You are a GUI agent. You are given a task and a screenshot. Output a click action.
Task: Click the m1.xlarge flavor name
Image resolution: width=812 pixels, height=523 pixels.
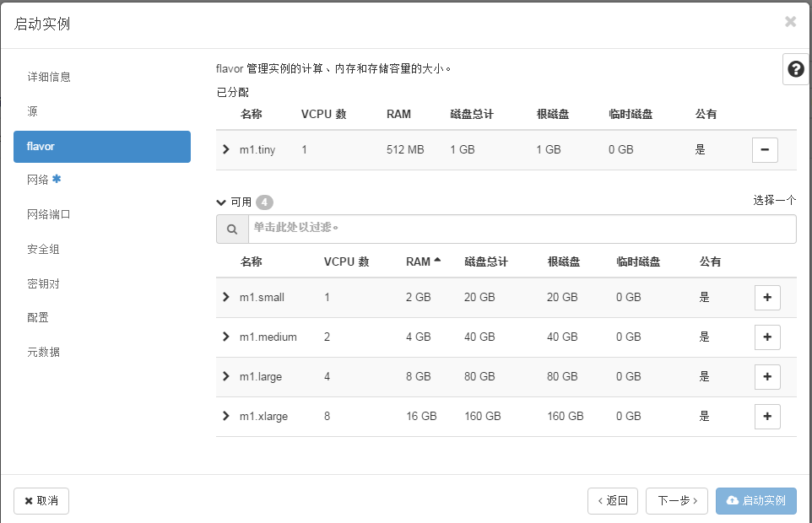(263, 417)
